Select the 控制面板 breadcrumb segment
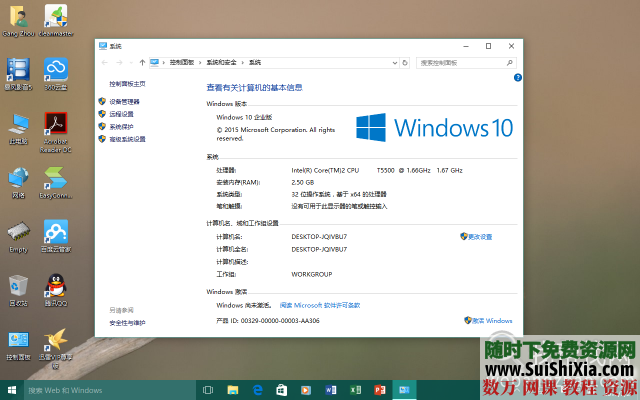Viewport: 640px width, 400px height. pyautogui.click(x=182, y=62)
